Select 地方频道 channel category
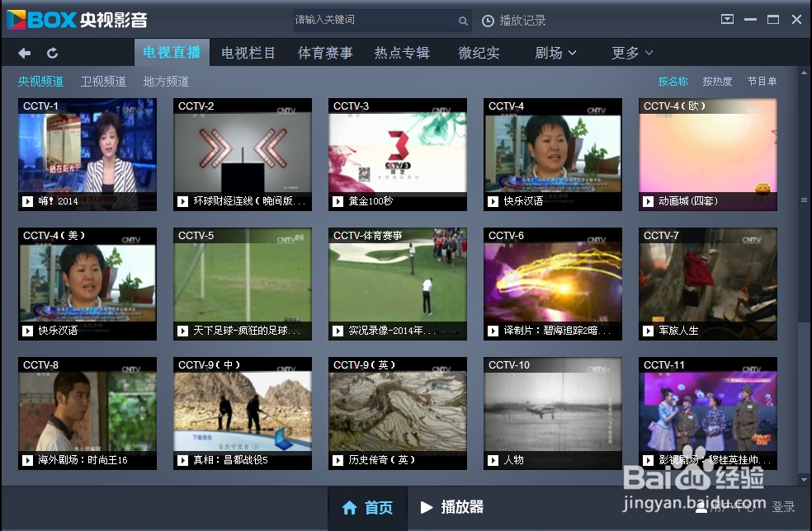 (x=166, y=82)
